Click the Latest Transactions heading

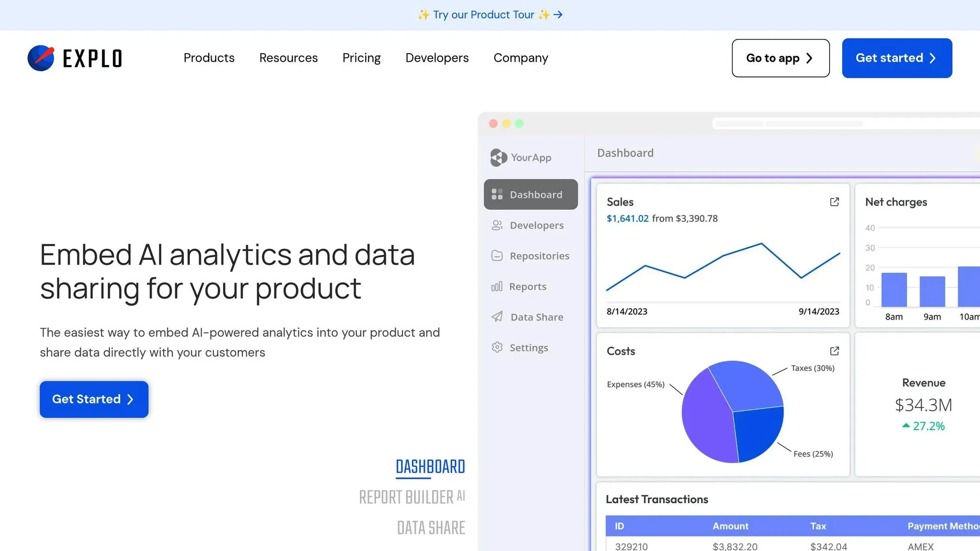coord(657,499)
